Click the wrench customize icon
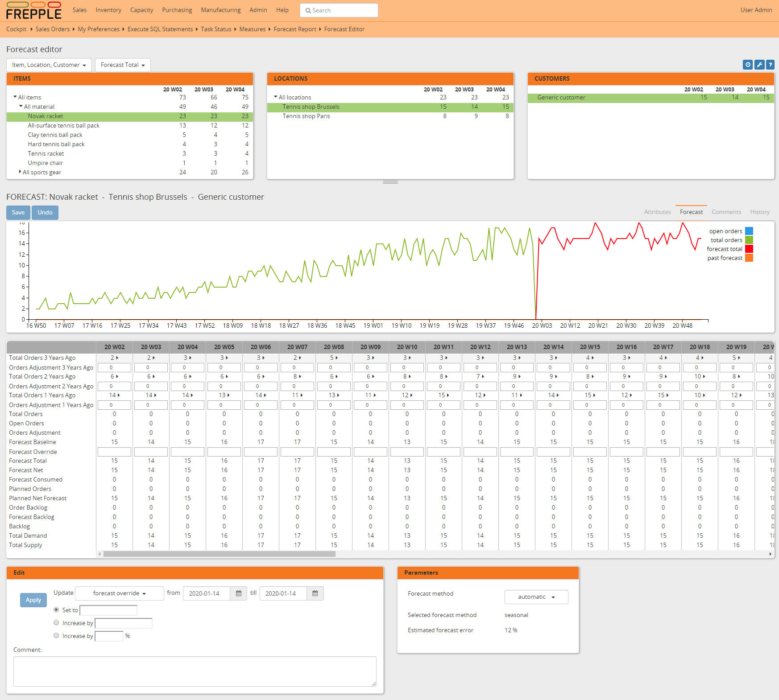This screenshot has height=700, width=779. [759, 65]
